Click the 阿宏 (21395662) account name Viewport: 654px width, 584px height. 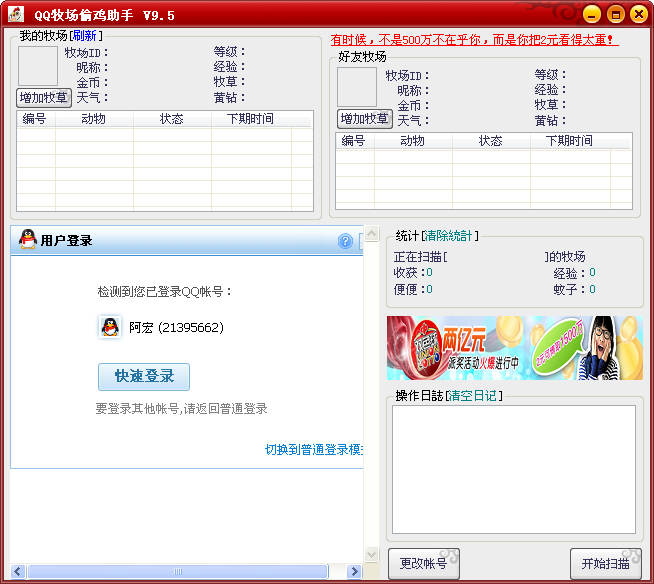click(x=176, y=327)
